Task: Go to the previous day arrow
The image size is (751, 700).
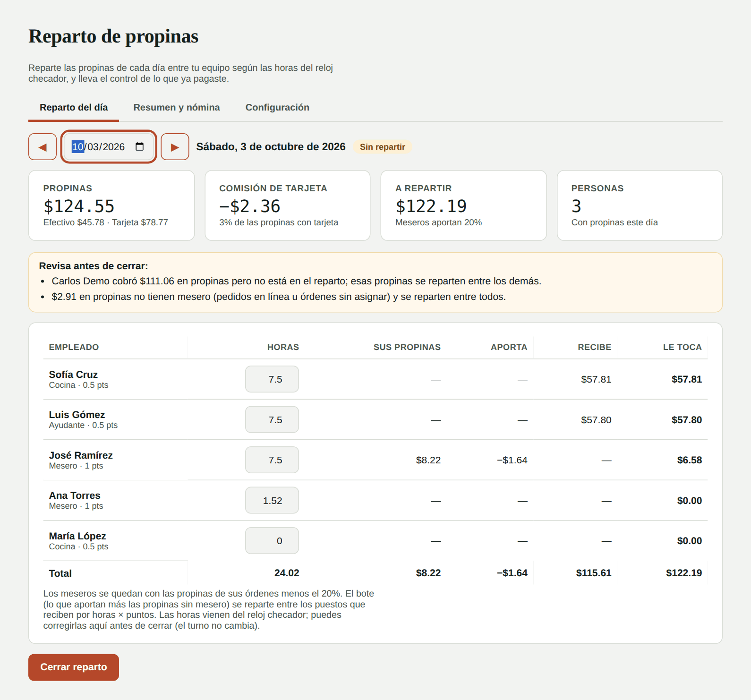Action: pos(43,147)
